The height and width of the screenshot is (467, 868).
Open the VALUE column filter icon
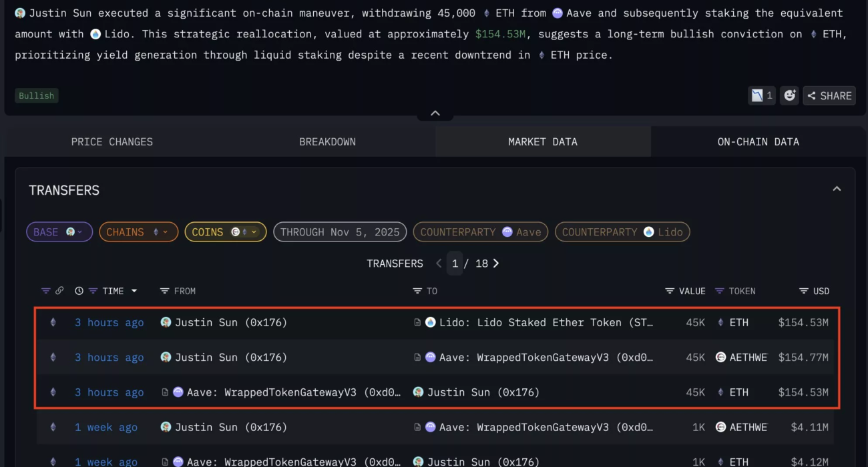pyautogui.click(x=670, y=291)
